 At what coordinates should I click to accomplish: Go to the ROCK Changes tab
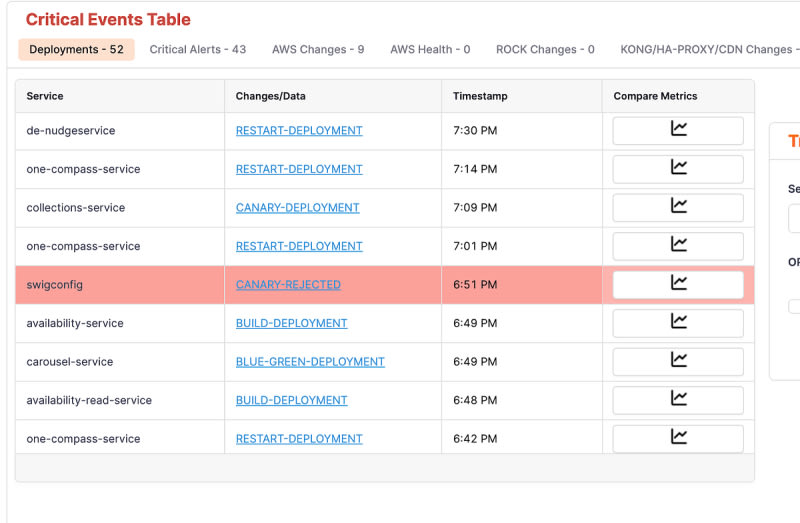point(545,50)
